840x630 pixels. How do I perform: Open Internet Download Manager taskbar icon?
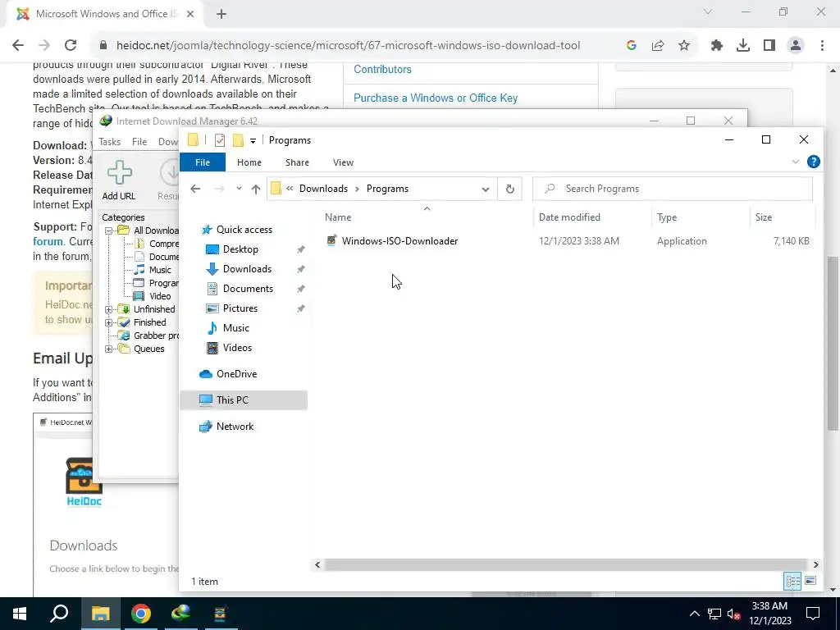point(181,614)
